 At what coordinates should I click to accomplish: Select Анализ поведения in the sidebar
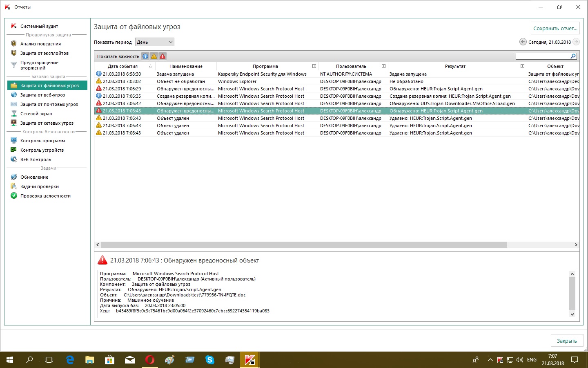(x=40, y=44)
